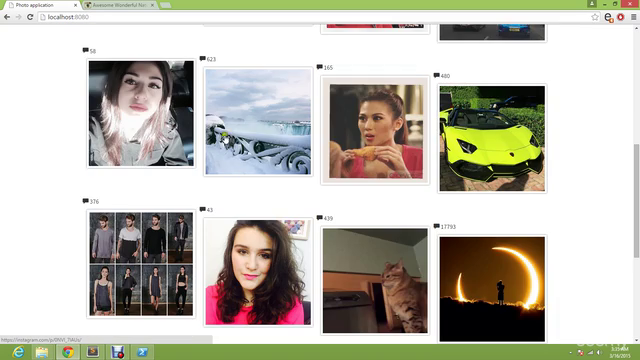Open the pink-haired woman selfie photo
640x360 pixels.
(141, 113)
